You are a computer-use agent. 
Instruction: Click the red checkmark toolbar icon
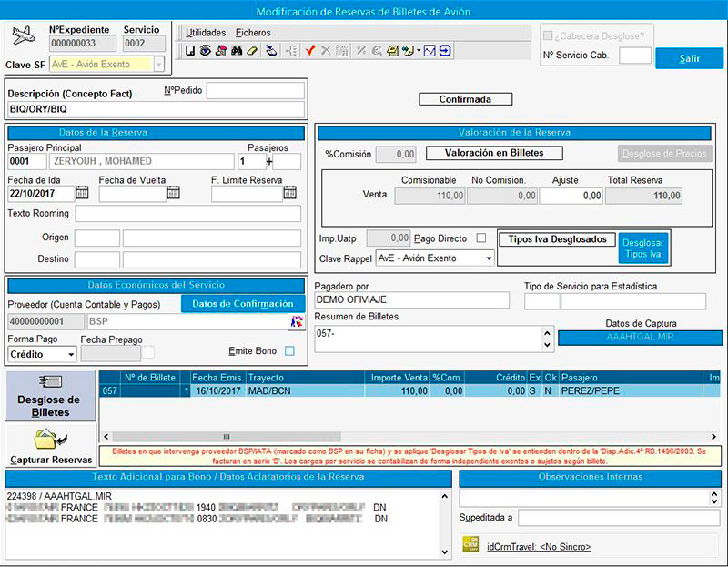coord(310,51)
